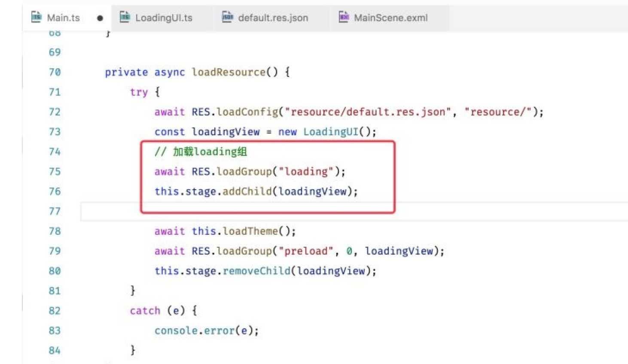Screen dimensions: 628x364
Task: Click line number 72 in gutter
Action: click(55, 112)
